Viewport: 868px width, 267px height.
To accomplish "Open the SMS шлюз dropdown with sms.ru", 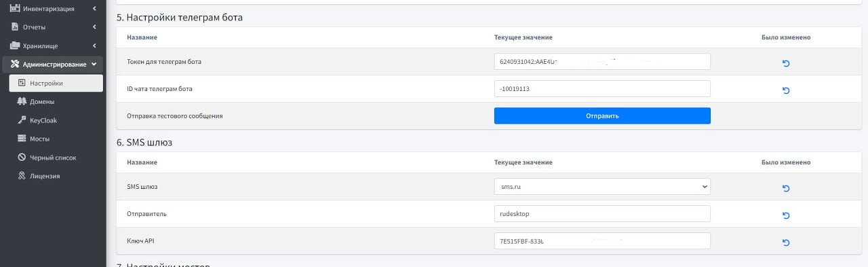I will click(x=602, y=187).
